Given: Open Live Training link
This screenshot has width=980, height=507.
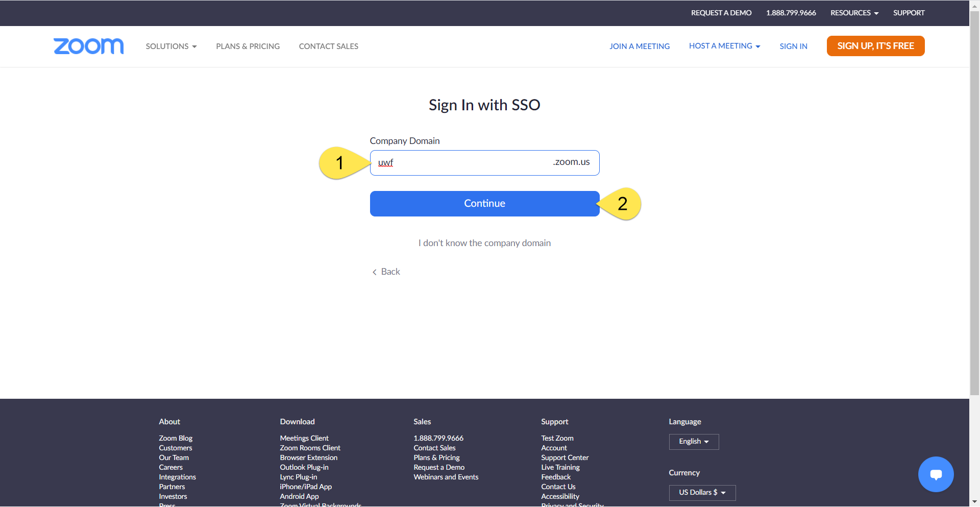Looking at the screenshot, I should click(x=560, y=467).
